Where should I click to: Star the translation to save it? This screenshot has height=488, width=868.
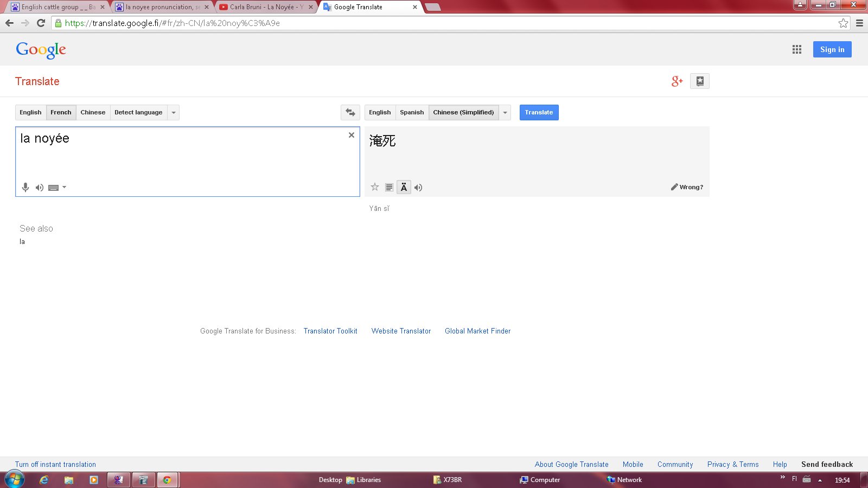[375, 187]
